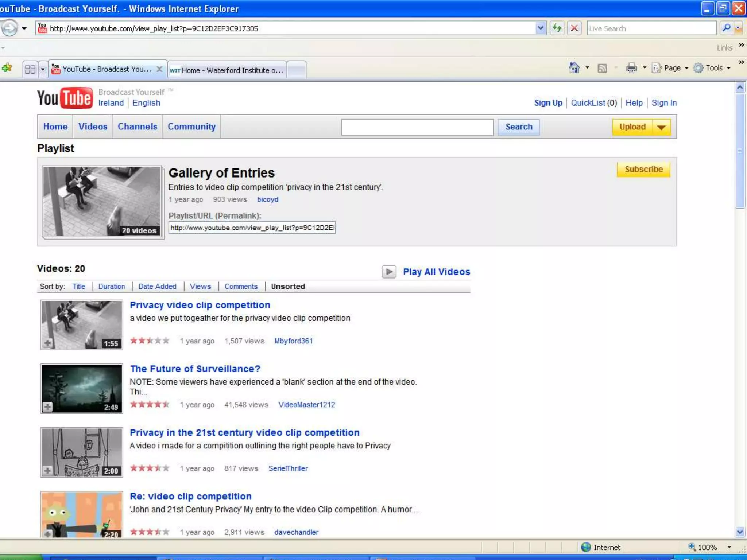The width and height of the screenshot is (747, 560).
Task: Click the Stop loading red X icon
Action: [x=574, y=28]
